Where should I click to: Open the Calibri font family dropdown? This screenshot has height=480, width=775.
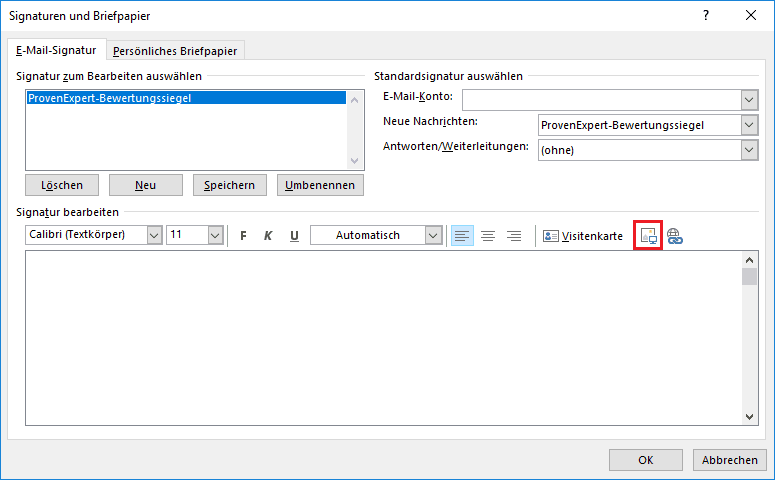click(x=154, y=236)
